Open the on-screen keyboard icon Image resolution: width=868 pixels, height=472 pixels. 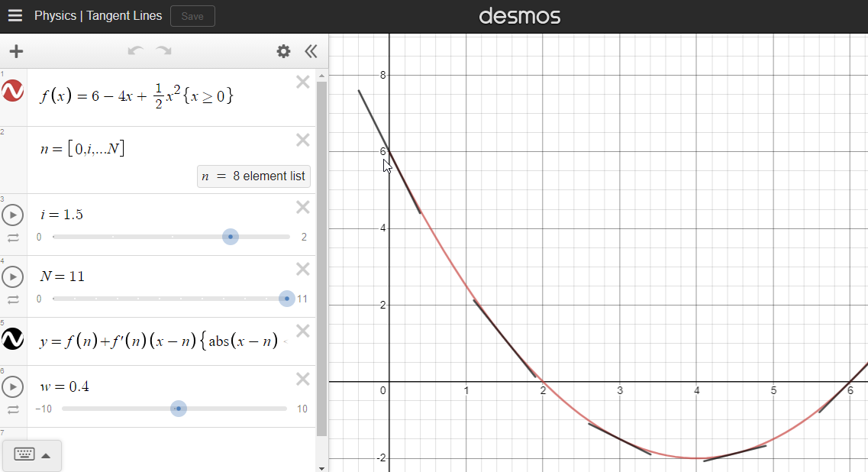click(24, 454)
